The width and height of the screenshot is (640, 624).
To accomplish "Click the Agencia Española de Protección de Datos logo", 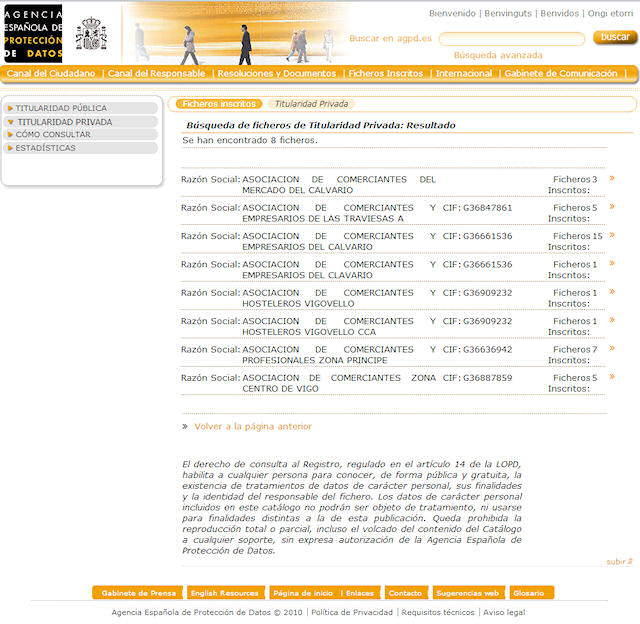I will (x=33, y=33).
